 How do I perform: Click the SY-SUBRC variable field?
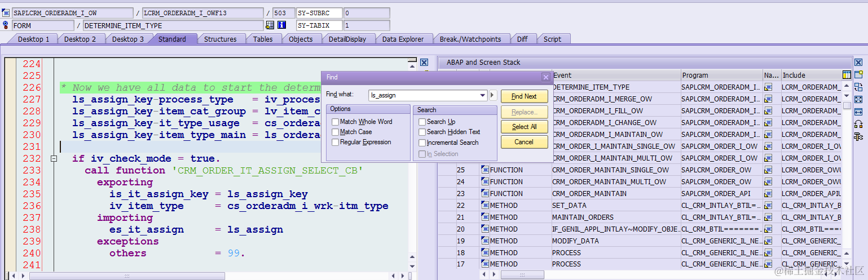(319, 13)
